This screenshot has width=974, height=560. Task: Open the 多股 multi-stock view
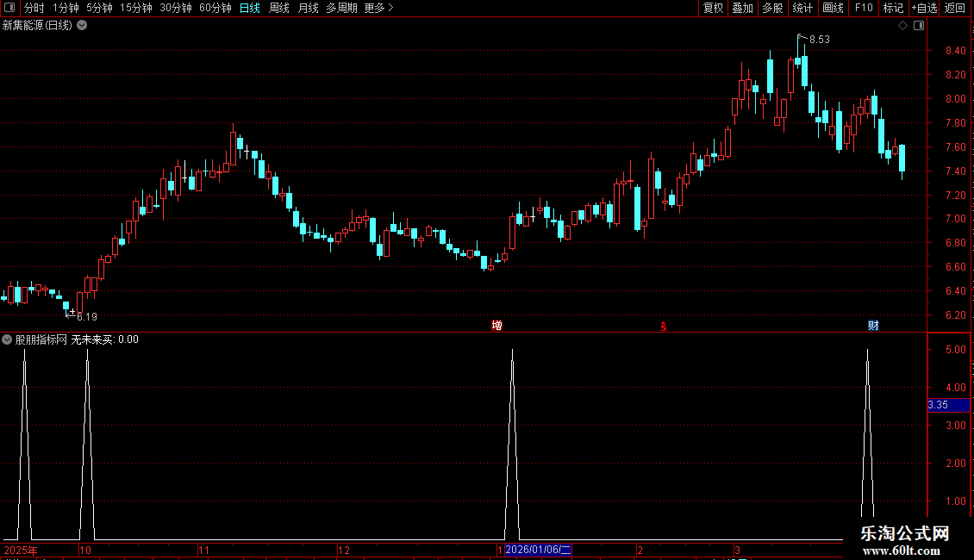(772, 8)
